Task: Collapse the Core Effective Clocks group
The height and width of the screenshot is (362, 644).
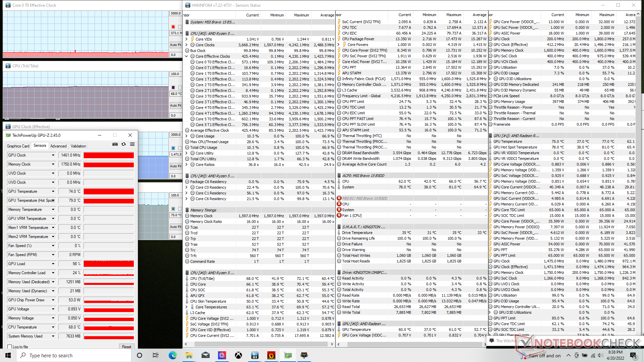Action: pos(186,56)
